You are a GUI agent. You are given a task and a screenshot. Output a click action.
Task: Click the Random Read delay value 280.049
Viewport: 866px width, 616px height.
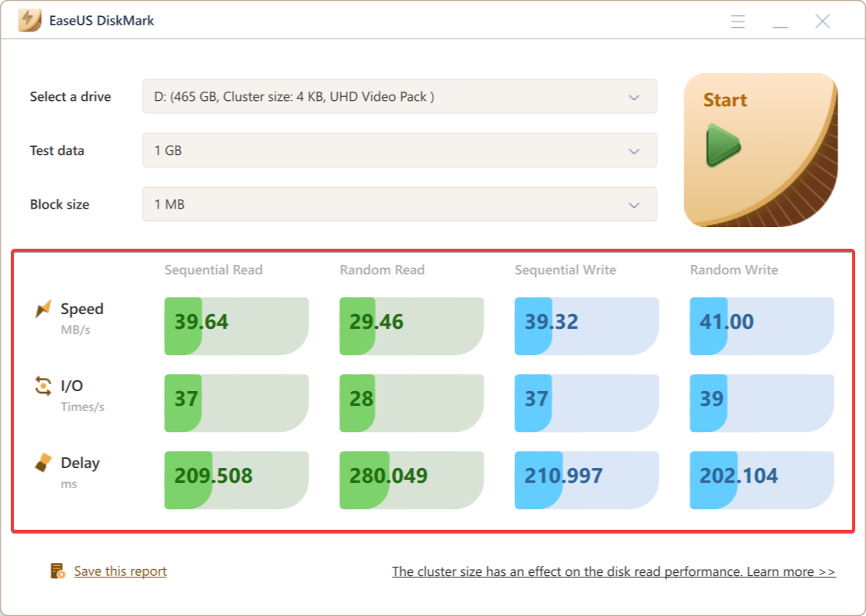coord(388,476)
